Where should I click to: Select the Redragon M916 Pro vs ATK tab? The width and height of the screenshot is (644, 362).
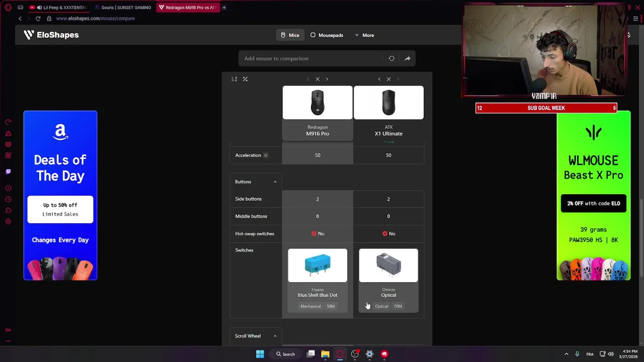(188, 8)
